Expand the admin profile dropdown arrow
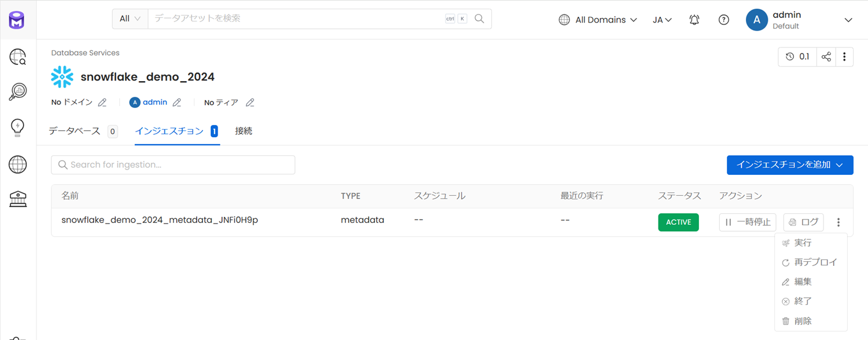The width and height of the screenshot is (868, 340). pyautogui.click(x=848, y=20)
